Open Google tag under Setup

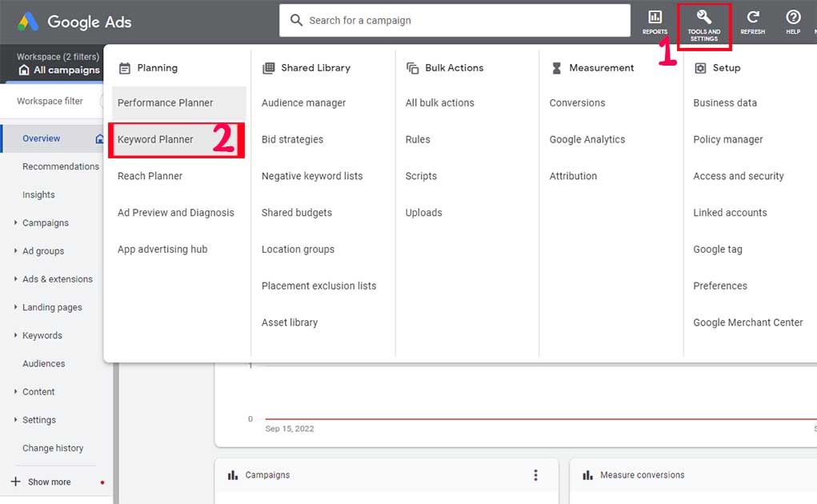coord(718,249)
